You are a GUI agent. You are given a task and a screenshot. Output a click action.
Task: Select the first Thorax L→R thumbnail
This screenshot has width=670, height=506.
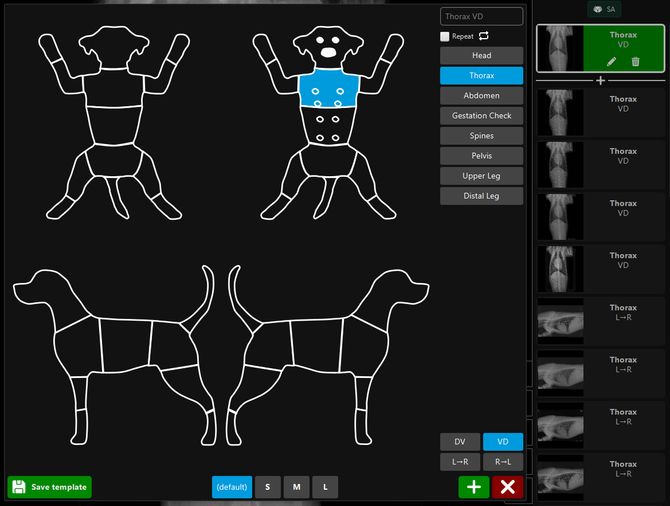[600, 321]
